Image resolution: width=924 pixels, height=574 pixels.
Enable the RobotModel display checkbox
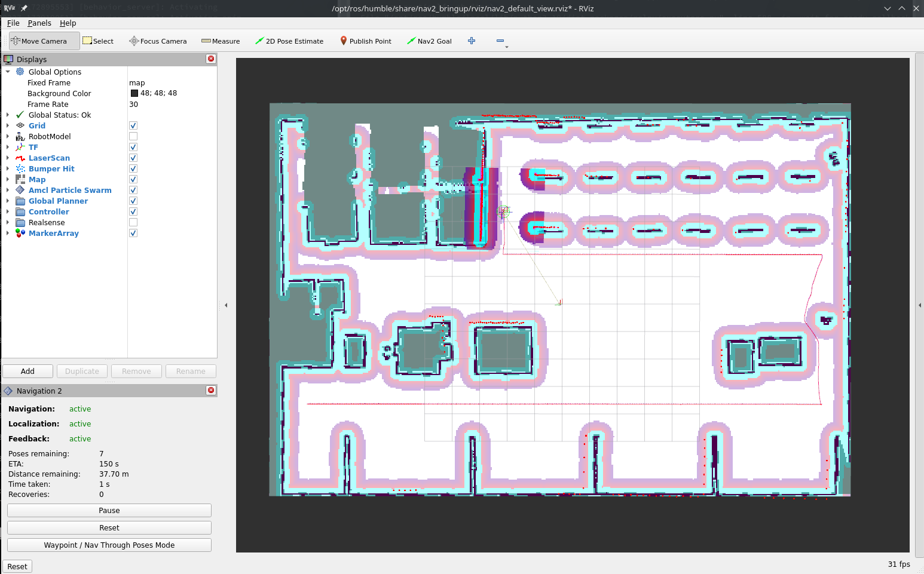(133, 136)
